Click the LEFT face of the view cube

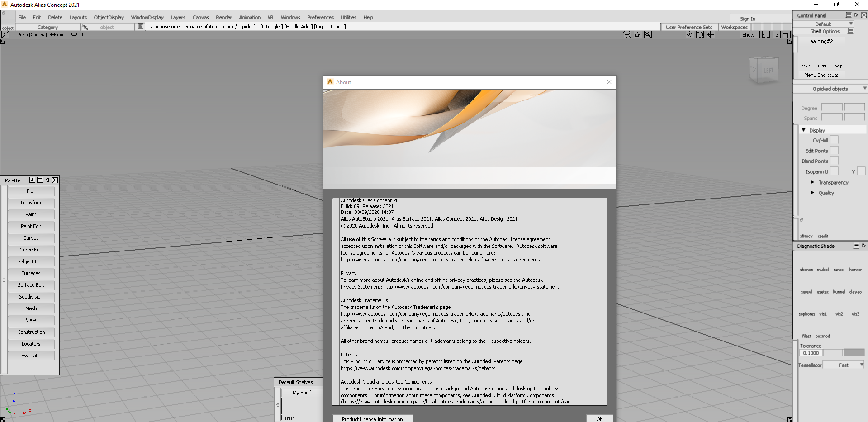[768, 71]
